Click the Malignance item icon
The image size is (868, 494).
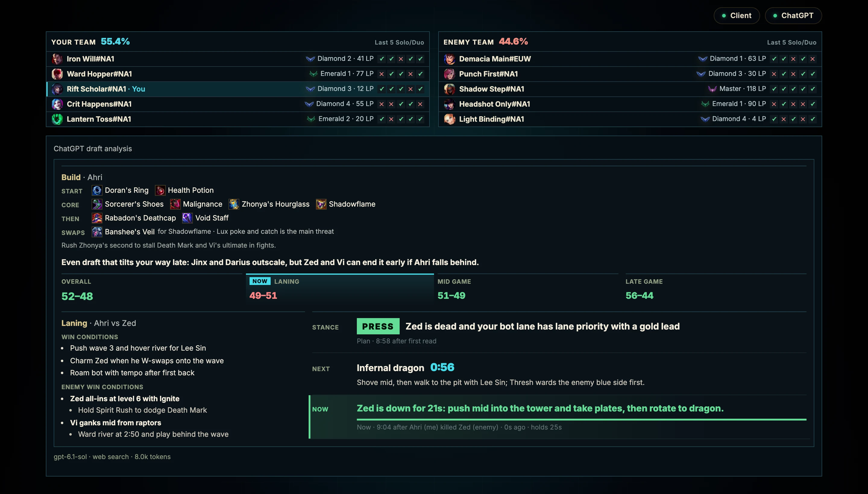[175, 204]
